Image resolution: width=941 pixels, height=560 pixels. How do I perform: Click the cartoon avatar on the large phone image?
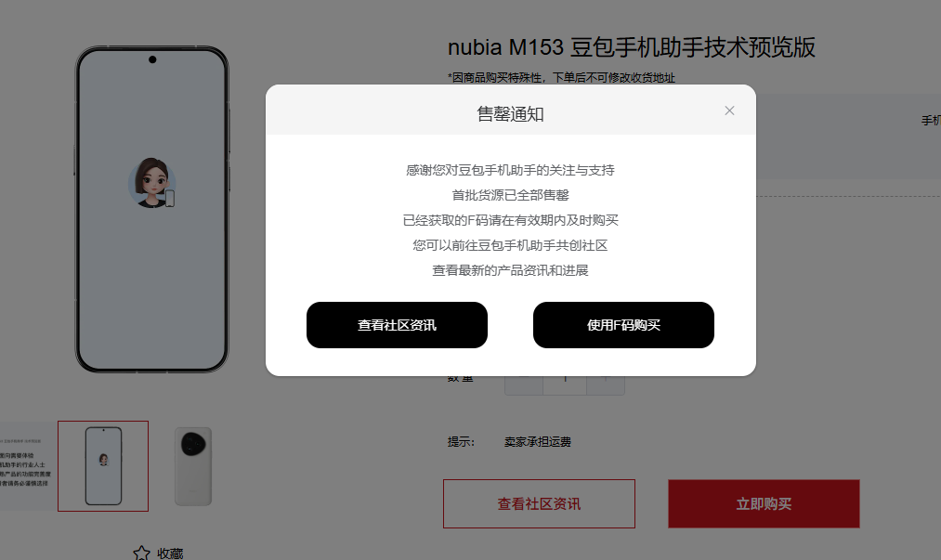(x=152, y=183)
